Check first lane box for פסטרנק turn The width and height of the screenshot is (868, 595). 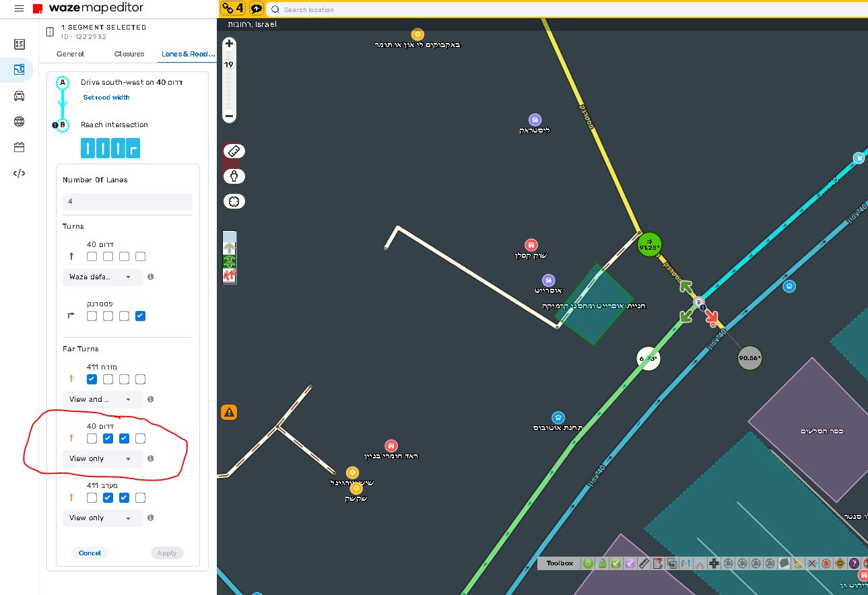point(92,316)
